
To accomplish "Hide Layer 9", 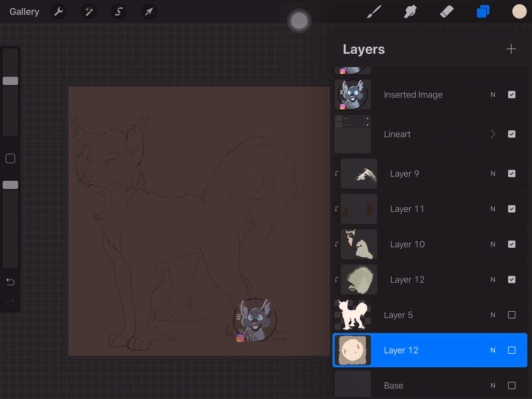I will point(511,173).
